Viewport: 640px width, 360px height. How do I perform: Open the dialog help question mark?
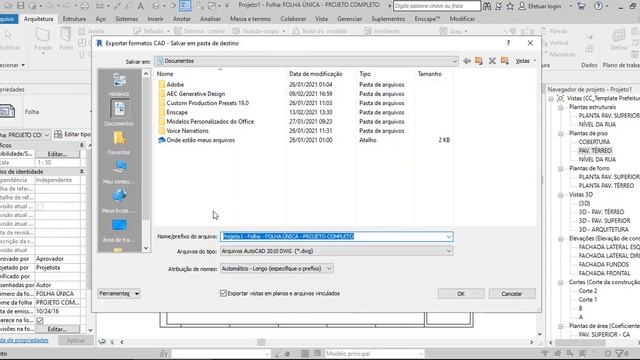tap(508, 43)
